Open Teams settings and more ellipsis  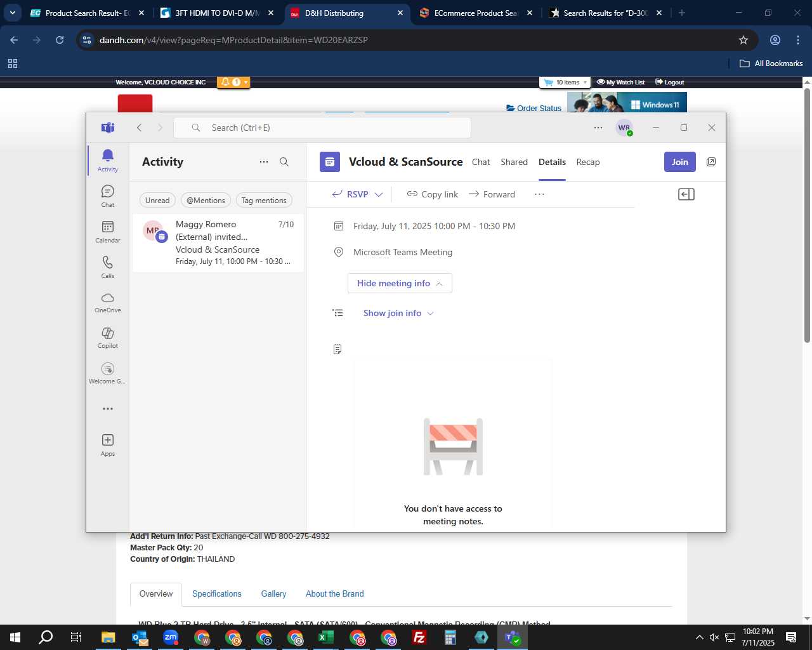(x=598, y=128)
